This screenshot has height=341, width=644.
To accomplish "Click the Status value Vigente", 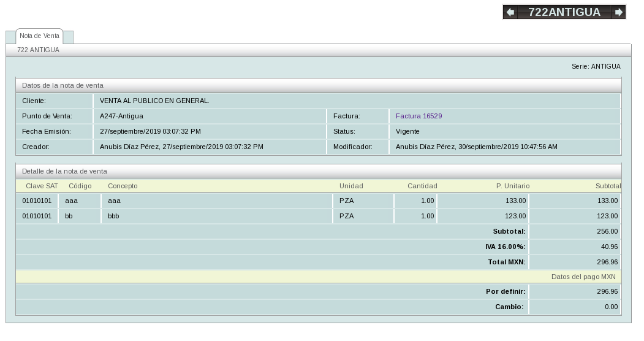I will click(x=407, y=131).
